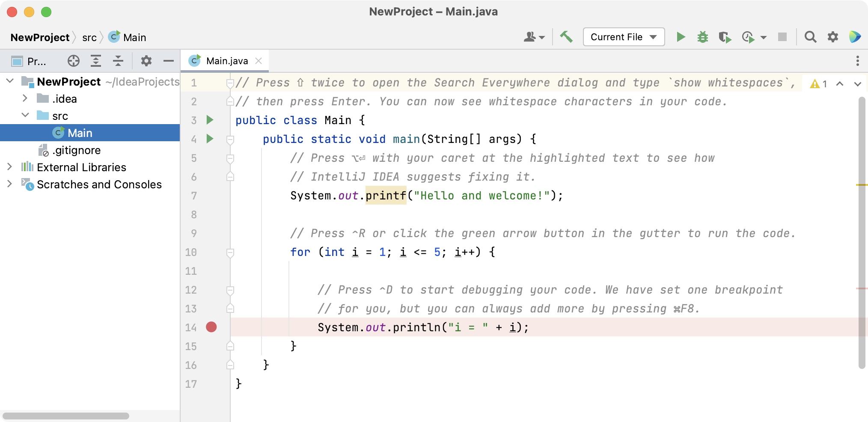
Task: Select the .idea folder row
Action: (x=90, y=99)
